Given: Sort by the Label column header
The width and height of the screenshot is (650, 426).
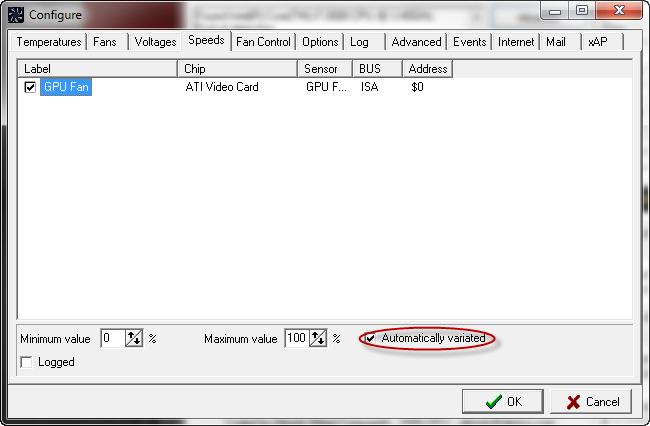Looking at the screenshot, I should [x=98, y=69].
